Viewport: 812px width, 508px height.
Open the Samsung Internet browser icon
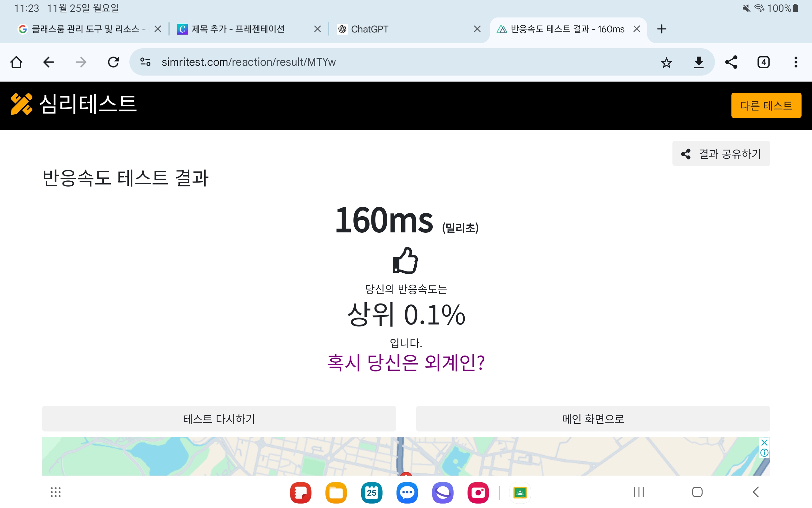pos(442,493)
